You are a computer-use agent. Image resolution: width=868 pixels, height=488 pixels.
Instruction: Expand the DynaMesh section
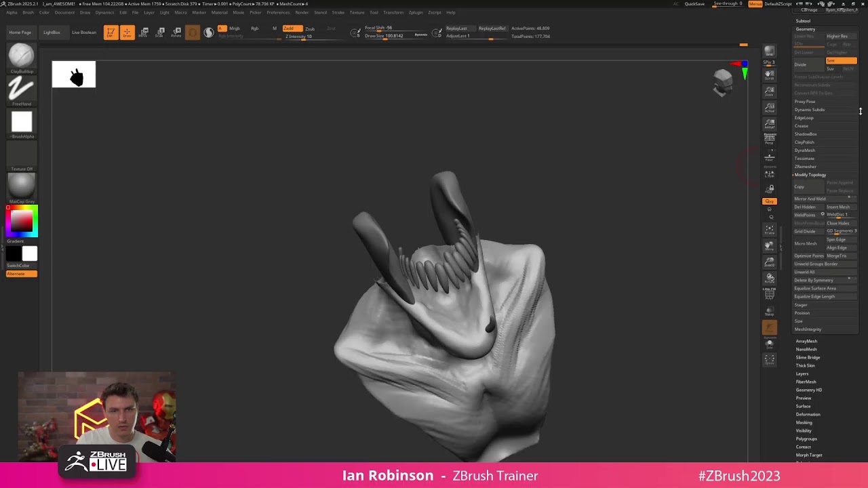805,150
